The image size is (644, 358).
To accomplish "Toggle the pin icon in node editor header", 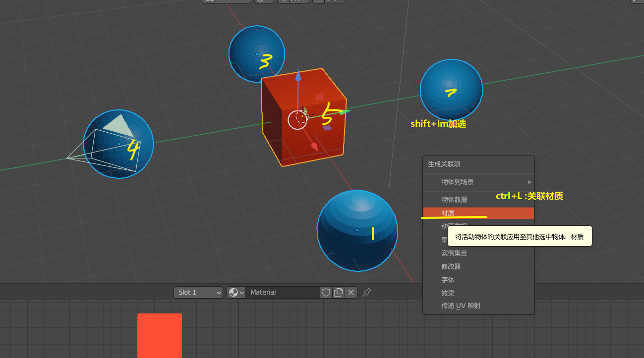I will click(366, 292).
